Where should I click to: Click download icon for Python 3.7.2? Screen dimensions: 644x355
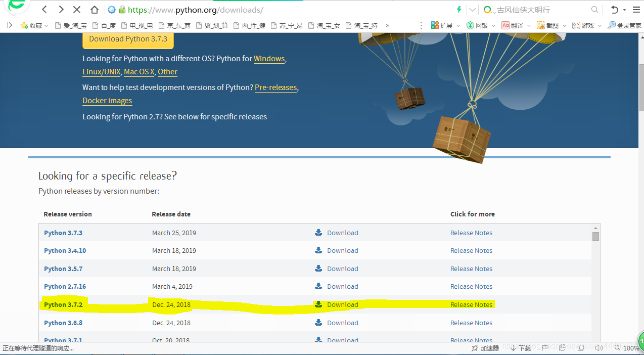pyautogui.click(x=318, y=304)
